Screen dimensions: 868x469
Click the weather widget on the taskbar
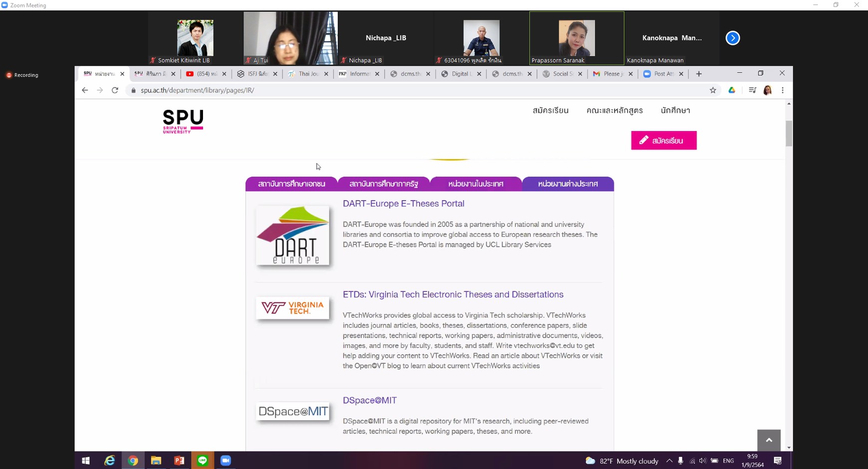coord(622,461)
